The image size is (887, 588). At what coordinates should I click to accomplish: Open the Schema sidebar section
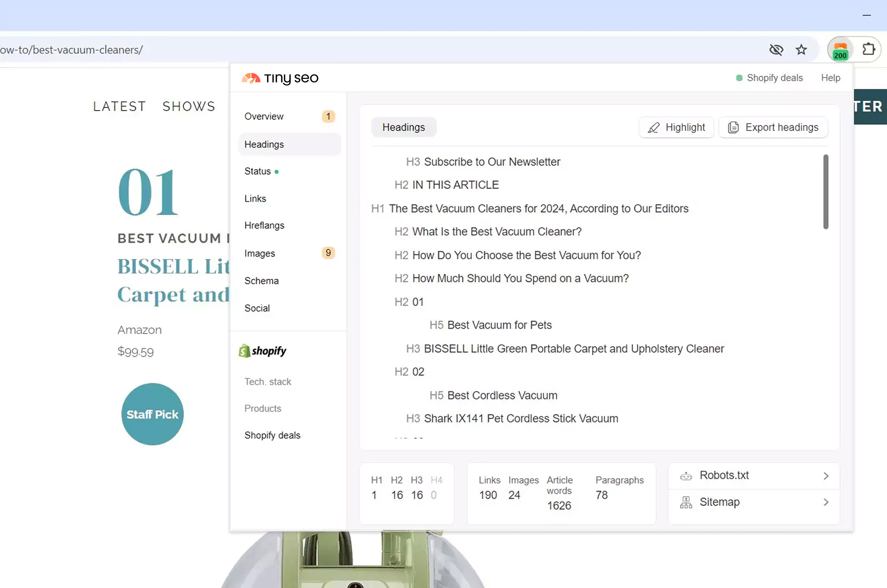coord(289,281)
